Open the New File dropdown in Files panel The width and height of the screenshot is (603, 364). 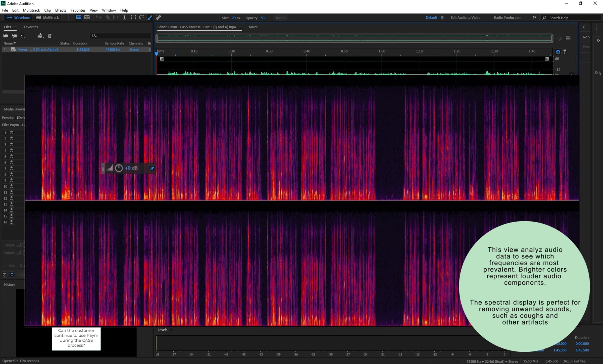[x=22, y=36]
